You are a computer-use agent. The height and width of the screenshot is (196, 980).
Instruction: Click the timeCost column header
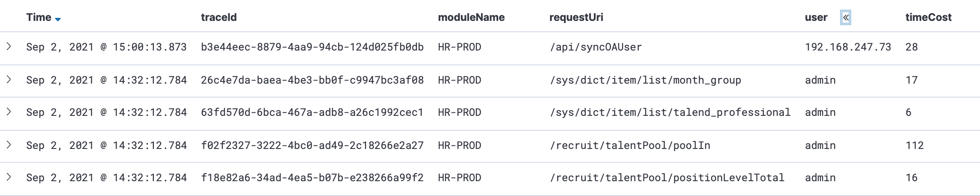pos(928,17)
